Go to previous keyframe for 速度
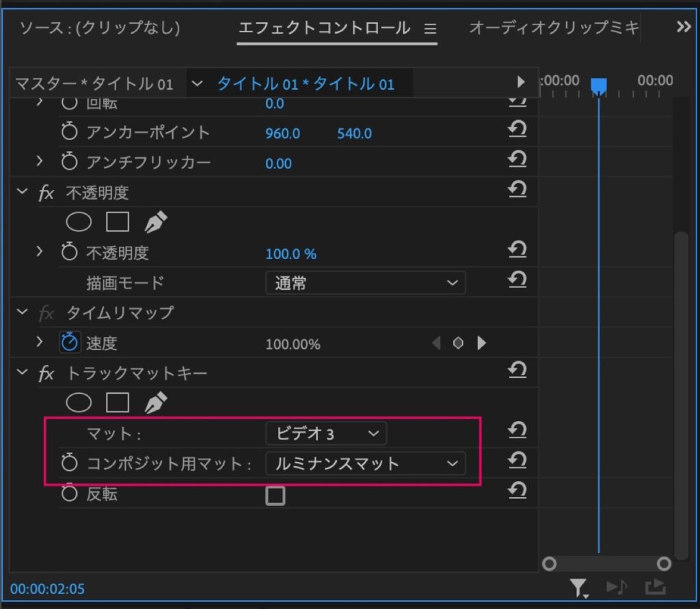The height and width of the screenshot is (609, 700). (x=437, y=343)
